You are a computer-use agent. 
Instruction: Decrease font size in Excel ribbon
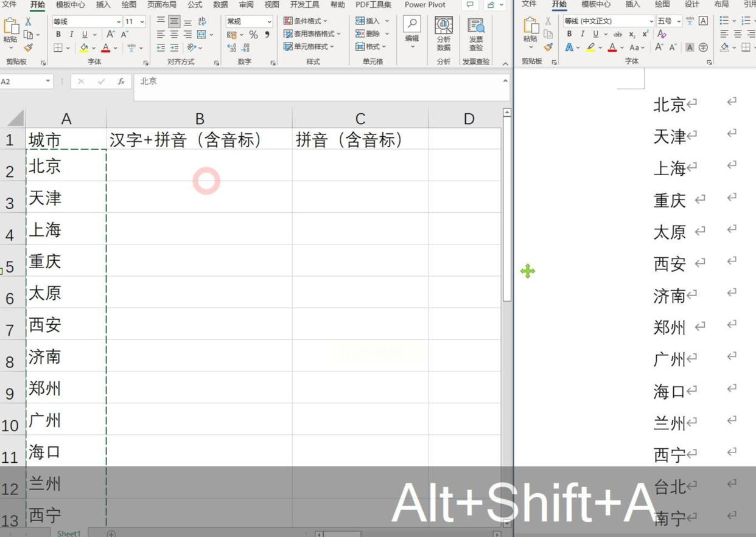125,35
